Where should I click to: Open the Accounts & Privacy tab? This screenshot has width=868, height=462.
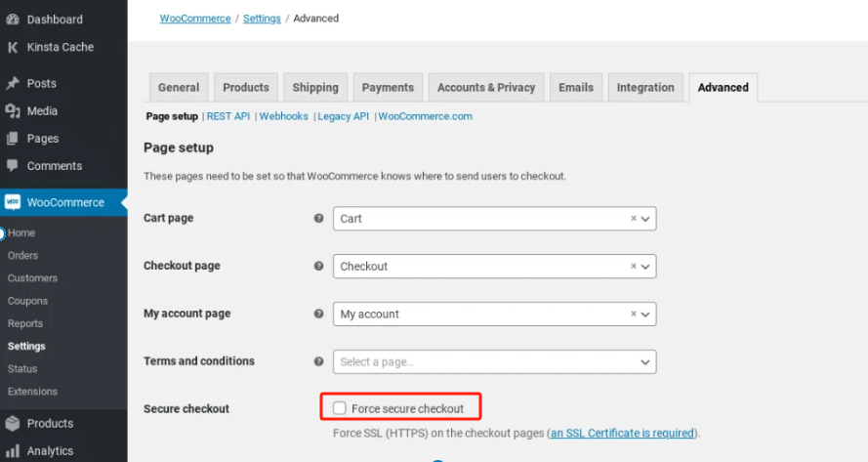(x=485, y=87)
